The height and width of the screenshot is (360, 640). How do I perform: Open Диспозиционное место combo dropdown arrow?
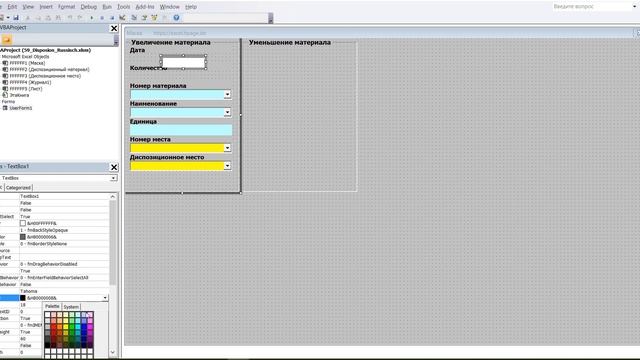[227, 166]
